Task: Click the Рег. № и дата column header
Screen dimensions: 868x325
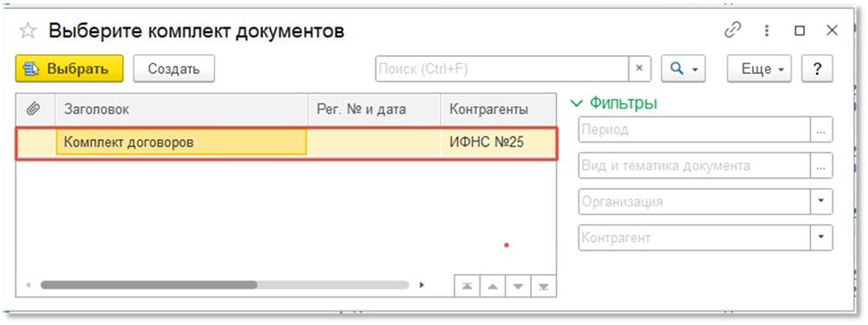Action: click(x=374, y=110)
